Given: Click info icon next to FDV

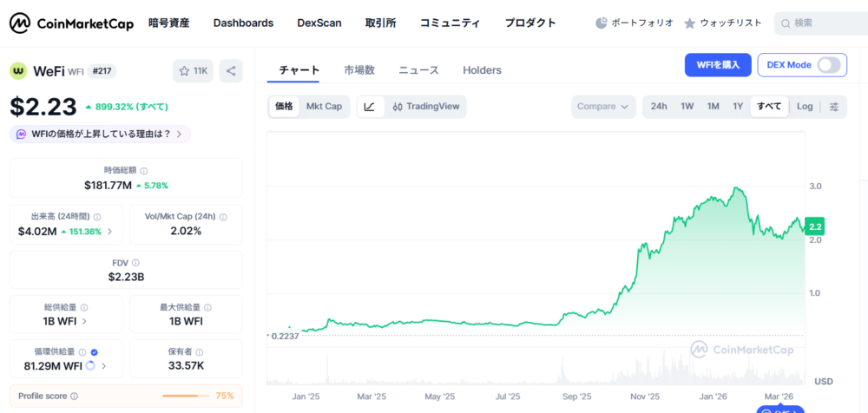Looking at the screenshot, I should [136, 262].
